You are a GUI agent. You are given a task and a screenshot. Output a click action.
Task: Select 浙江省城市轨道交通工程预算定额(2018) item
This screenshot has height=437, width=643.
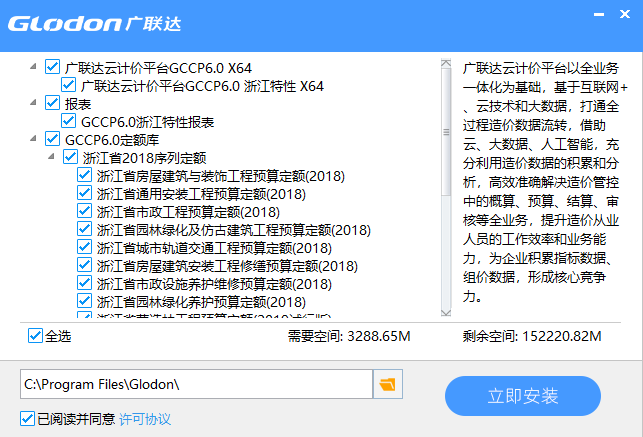pyautogui.click(x=214, y=248)
